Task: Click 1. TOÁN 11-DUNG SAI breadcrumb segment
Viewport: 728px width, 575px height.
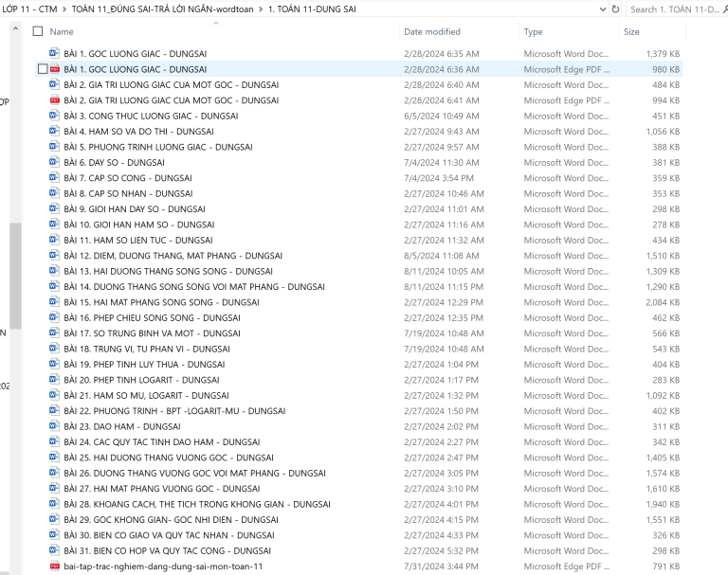Action: [312, 9]
